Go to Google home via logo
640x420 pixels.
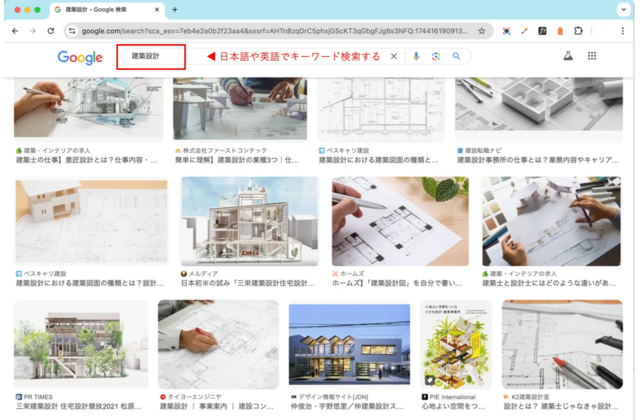click(80, 58)
